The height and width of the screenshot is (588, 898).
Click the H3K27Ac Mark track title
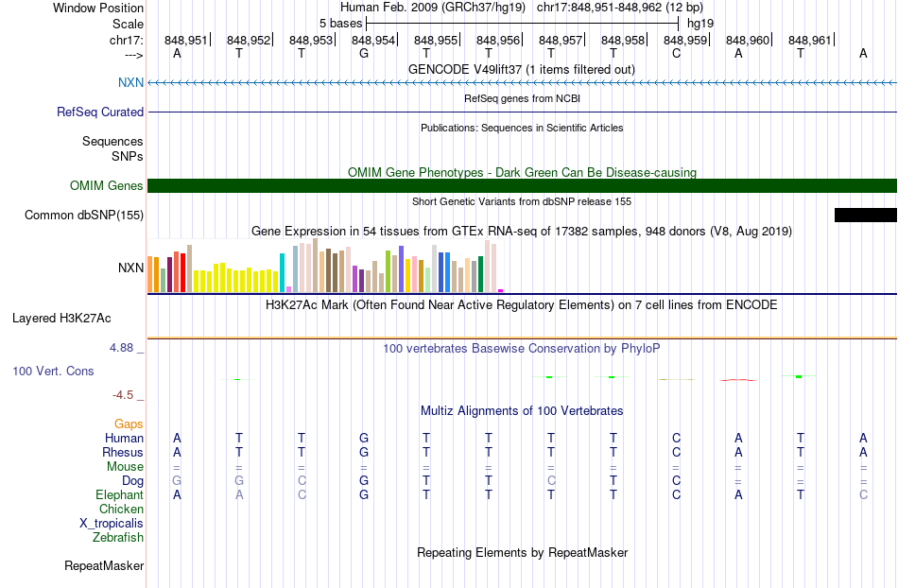(x=521, y=304)
